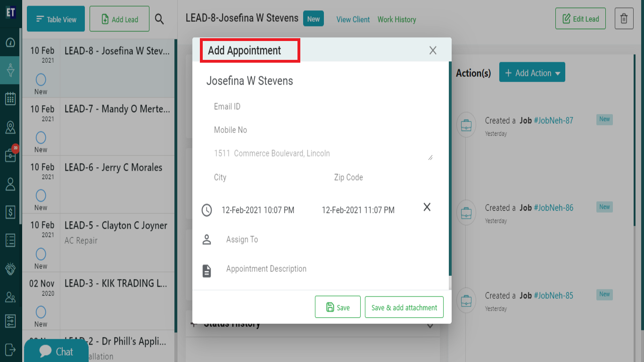Open the handshake icon in sidebar

coord(10,269)
